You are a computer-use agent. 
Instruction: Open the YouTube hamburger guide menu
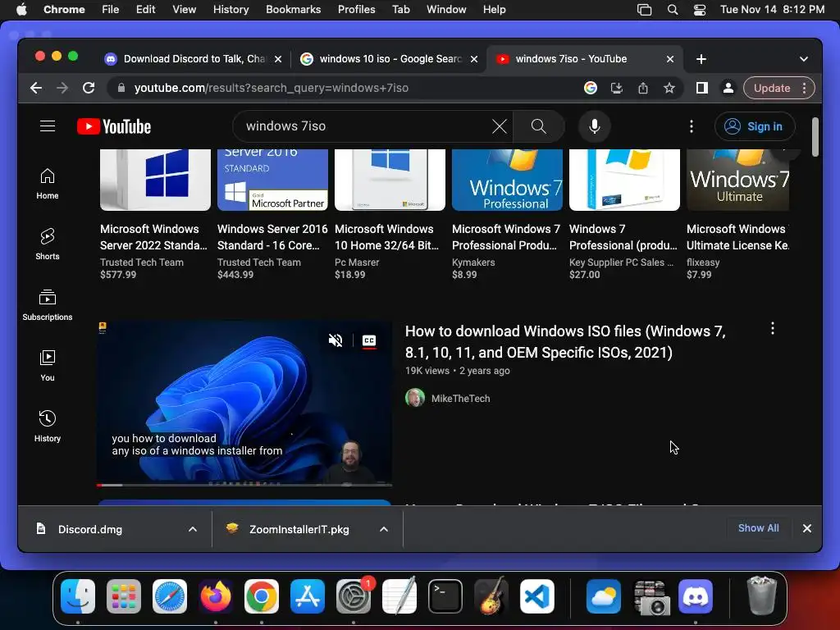click(x=47, y=126)
